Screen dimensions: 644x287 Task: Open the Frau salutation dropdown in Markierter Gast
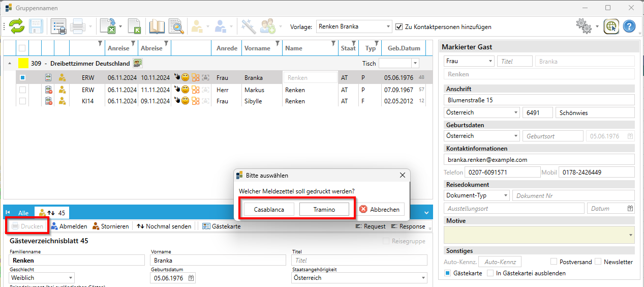click(x=469, y=61)
